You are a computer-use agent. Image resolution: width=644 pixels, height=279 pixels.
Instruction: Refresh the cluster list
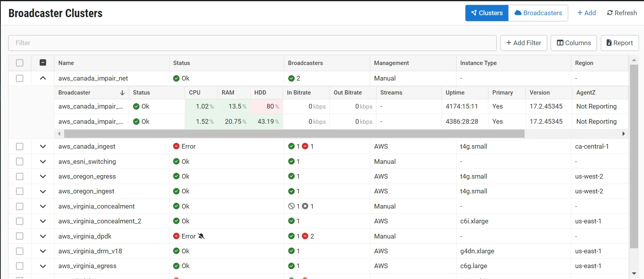pos(622,13)
